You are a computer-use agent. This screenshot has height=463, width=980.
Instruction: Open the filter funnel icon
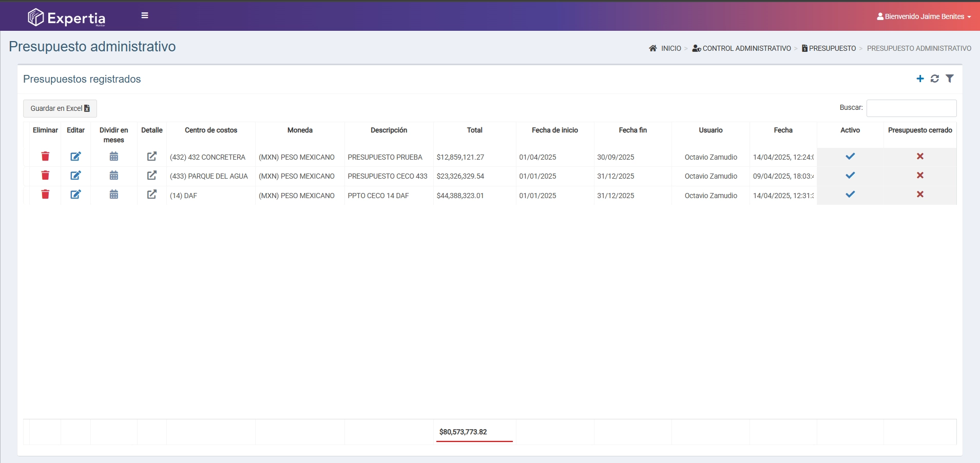coord(950,79)
